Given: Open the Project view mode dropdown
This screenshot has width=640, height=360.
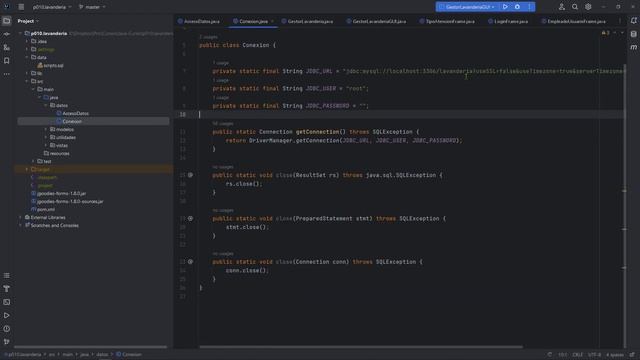Looking at the screenshot, I should coord(28,21).
